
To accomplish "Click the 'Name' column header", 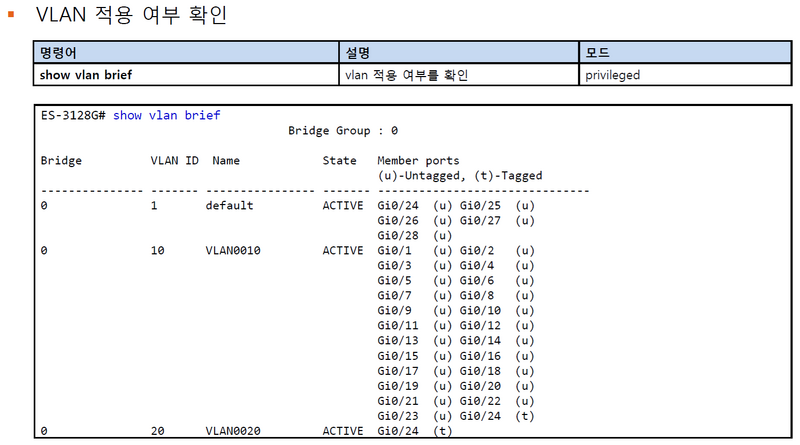I will coord(226,161).
